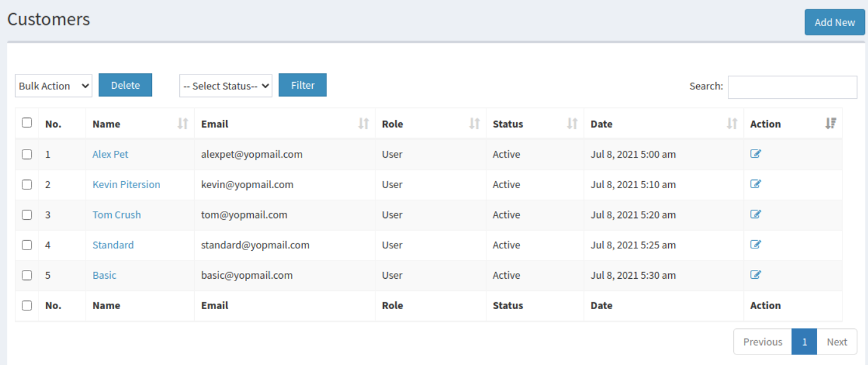Click the Filter button
The height and width of the screenshot is (365, 868).
coord(303,86)
